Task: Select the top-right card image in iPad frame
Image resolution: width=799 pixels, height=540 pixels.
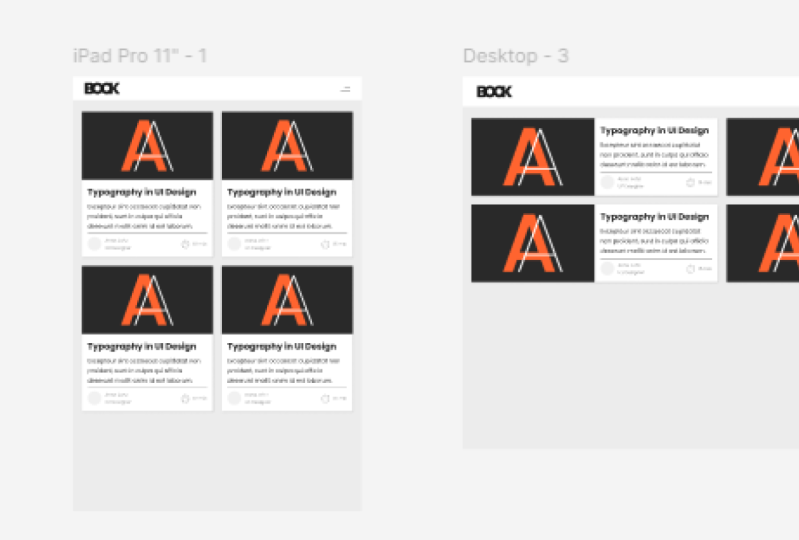Action: pos(287,146)
